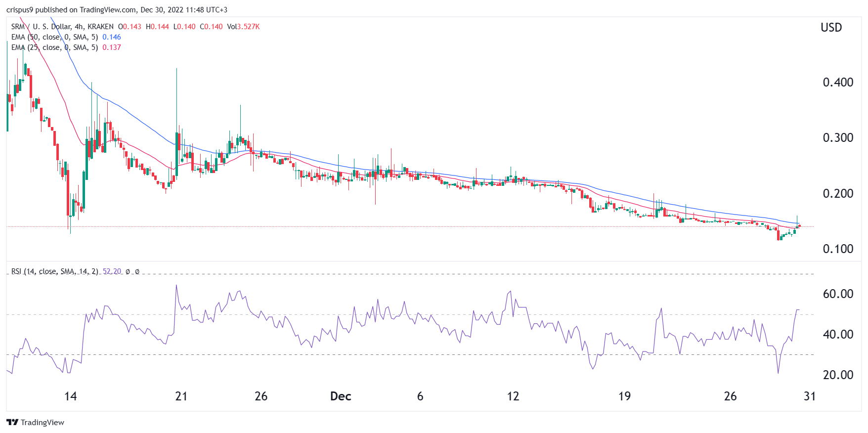The height and width of the screenshot is (433, 868).
Task: Click the high price H0.144
Action: pyautogui.click(x=158, y=27)
